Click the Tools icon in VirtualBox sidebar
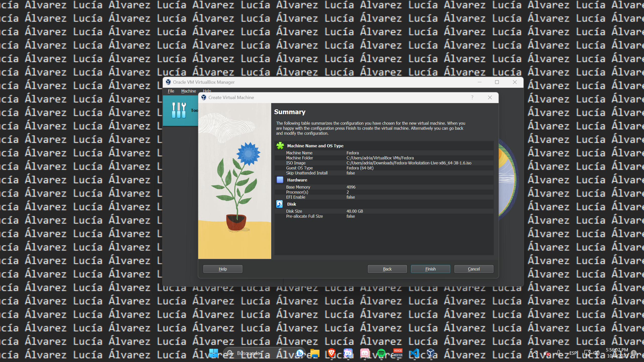 [x=179, y=110]
